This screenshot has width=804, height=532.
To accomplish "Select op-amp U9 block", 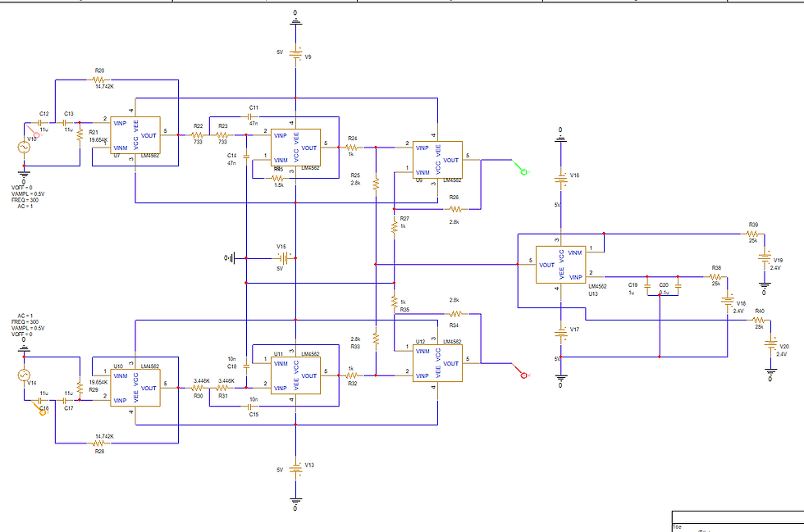I will [x=437, y=160].
